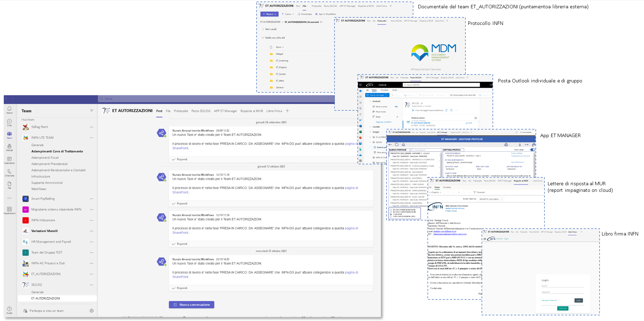Open the Carica dropdown in File window
644x321 pixels.
click(x=288, y=14)
